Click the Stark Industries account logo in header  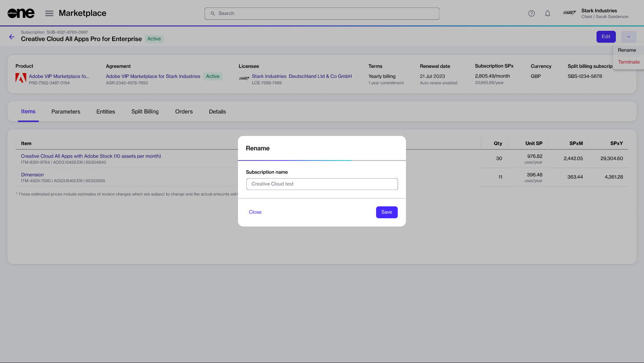coord(569,13)
